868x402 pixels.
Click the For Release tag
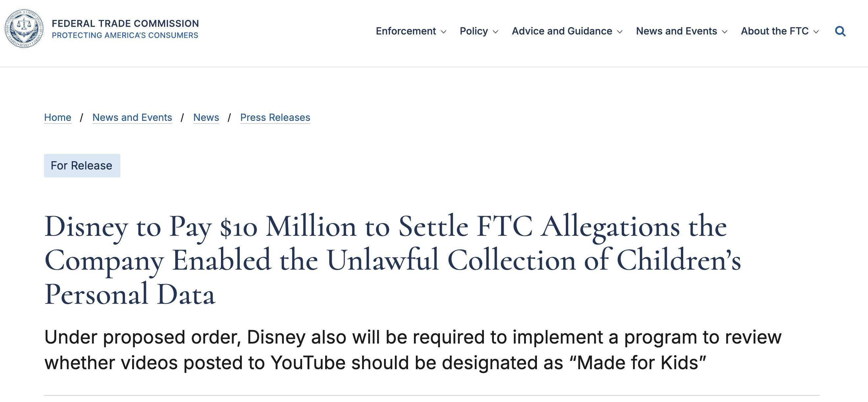pyautogui.click(x=82, y=166)
